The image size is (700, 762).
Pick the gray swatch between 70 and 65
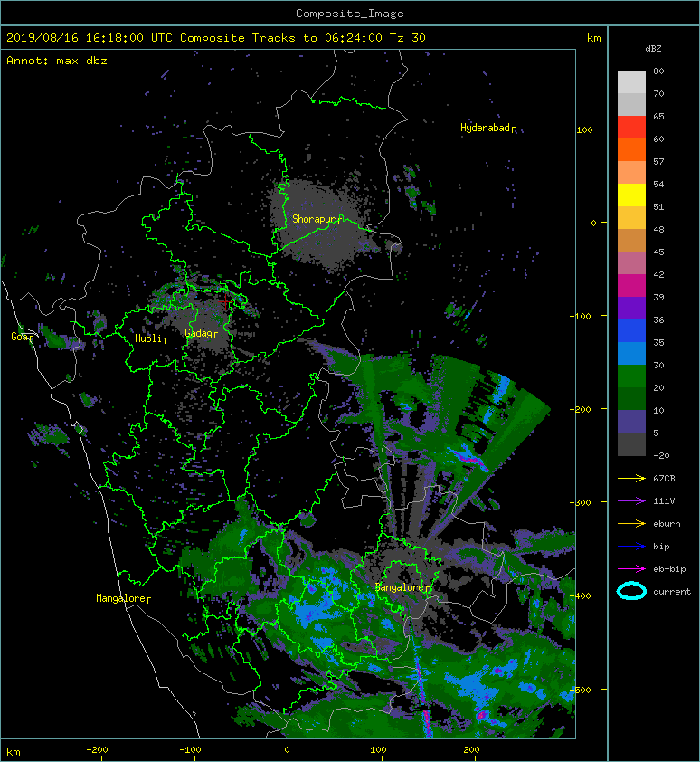(631, 104)
